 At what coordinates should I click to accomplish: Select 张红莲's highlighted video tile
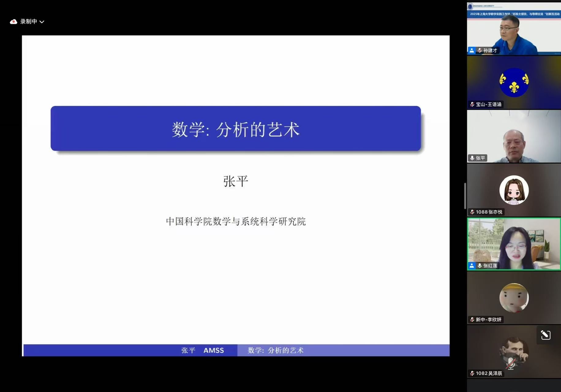(514, 244)
